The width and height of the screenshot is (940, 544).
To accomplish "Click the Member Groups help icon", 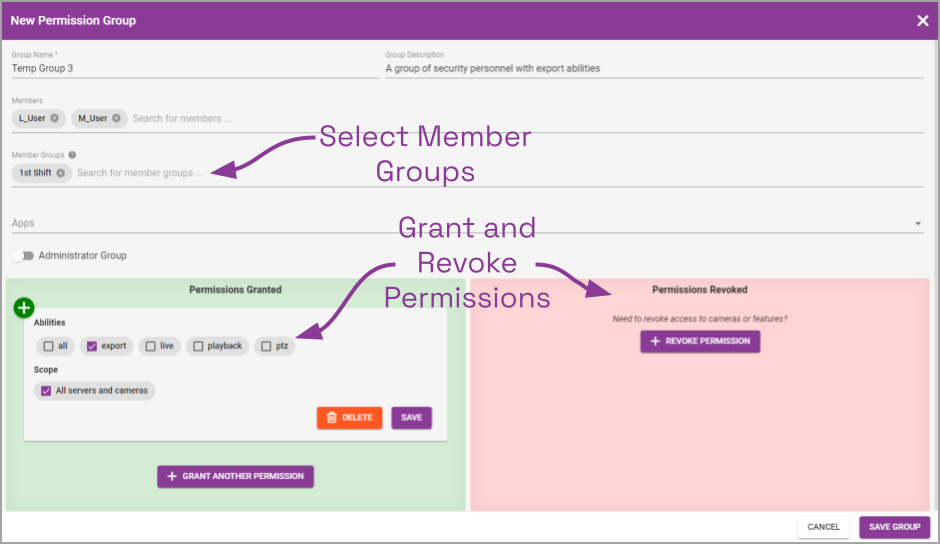I will 72,155.
